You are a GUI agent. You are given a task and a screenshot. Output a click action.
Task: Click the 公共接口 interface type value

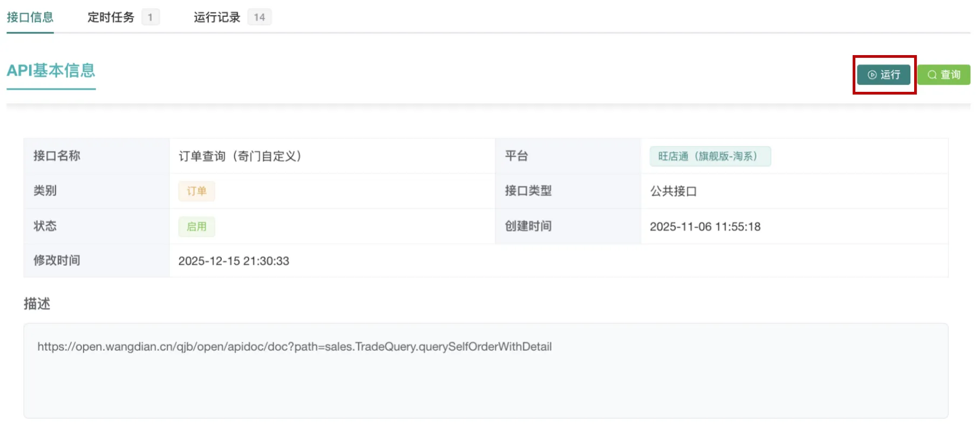click(673, 191)
